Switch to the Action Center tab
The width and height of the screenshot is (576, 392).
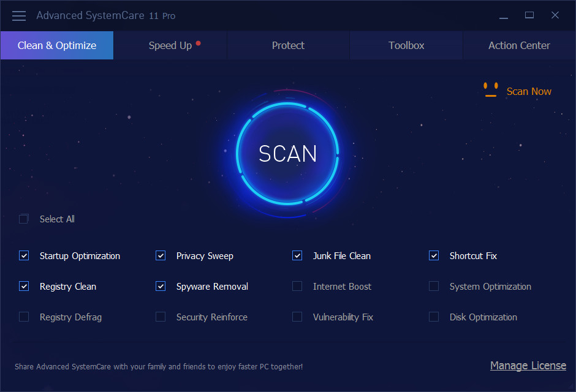(x=519, y=45)
